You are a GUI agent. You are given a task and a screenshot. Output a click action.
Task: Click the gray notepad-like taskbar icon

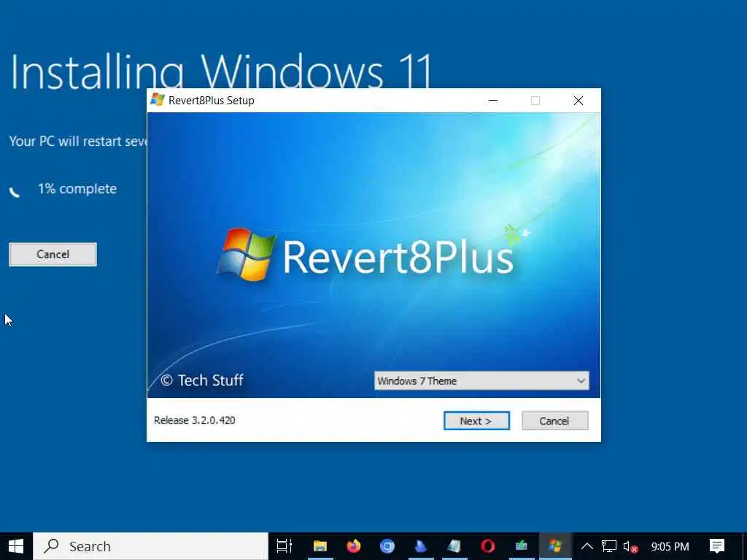pyautogui.click(x=454, y=546)
